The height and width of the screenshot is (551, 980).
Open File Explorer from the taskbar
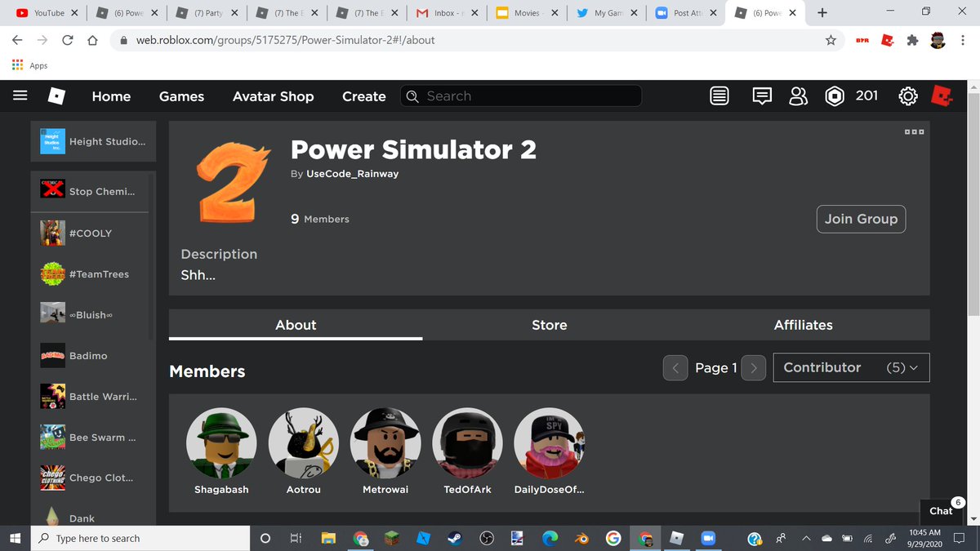[328, 538]
